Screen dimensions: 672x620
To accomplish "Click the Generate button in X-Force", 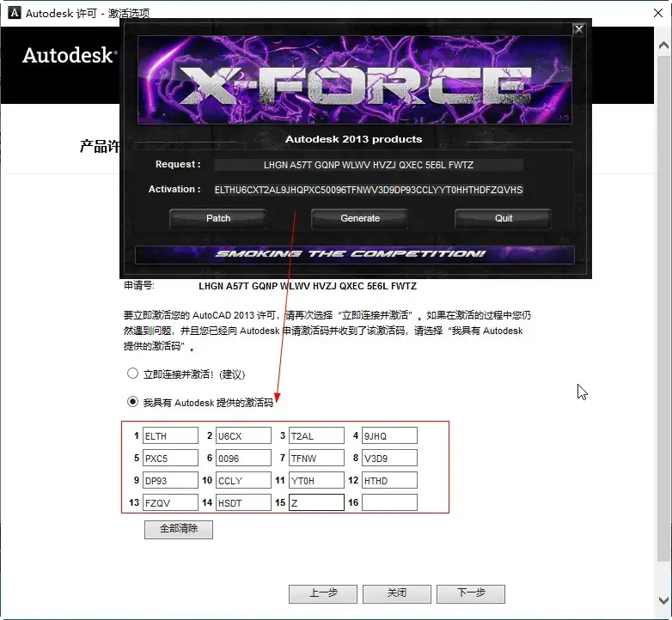I will tap(359, 218).
